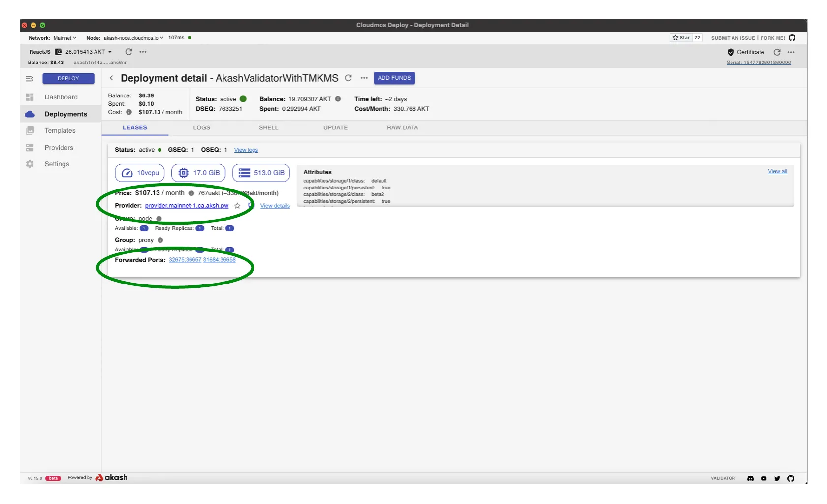
Task: Open the deployment more options ellipsis menu
Action: click(364, 78)
